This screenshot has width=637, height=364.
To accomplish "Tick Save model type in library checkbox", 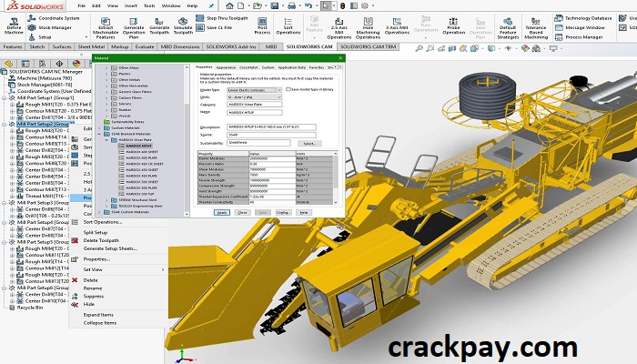I will (288, 89).
